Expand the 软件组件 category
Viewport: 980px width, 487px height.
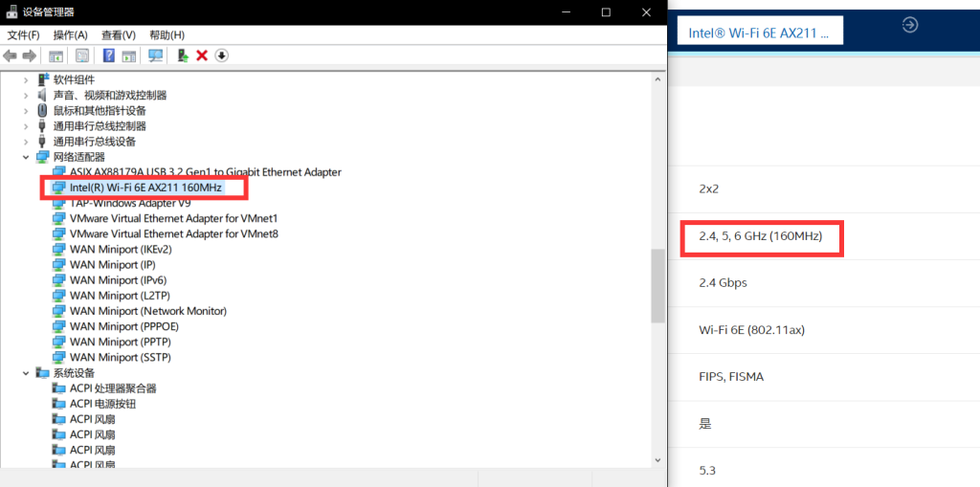[27, 79]
